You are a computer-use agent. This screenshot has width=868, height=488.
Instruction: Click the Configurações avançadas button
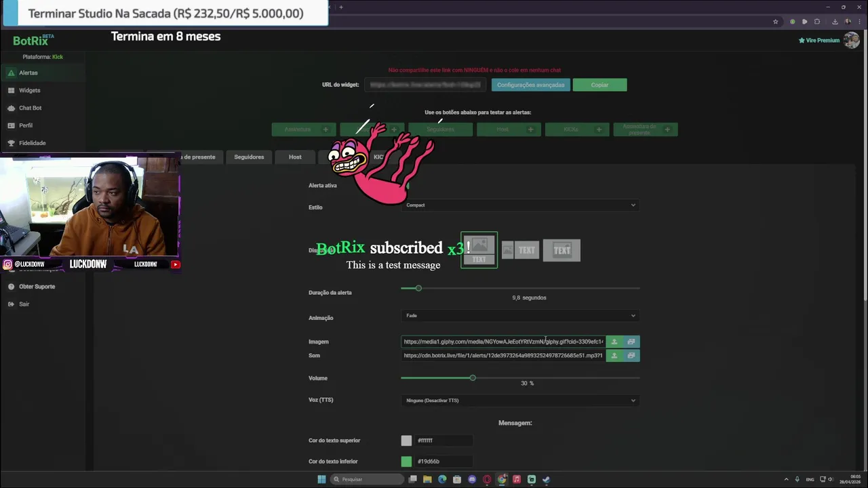[530, 85]
